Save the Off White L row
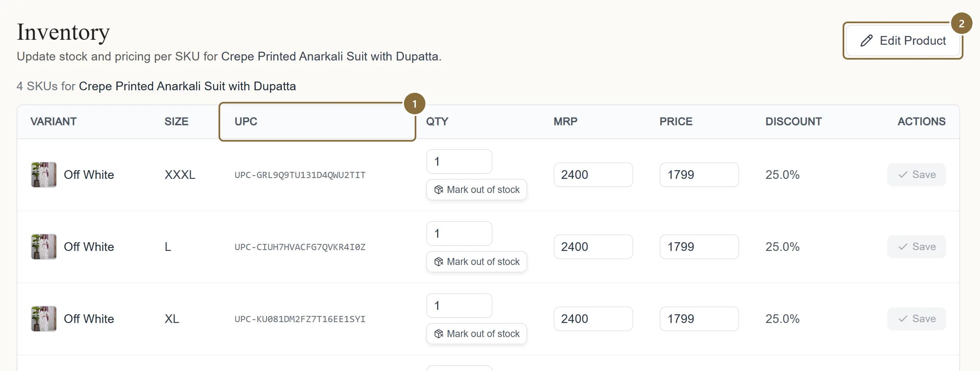980x371 pixels. pos(917,247)
